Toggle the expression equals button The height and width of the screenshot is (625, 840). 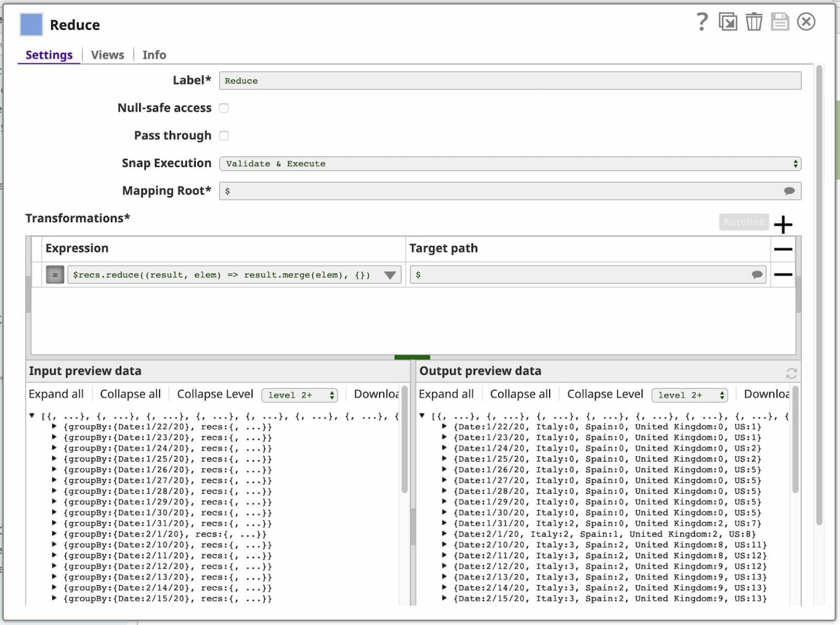[55, 274]
